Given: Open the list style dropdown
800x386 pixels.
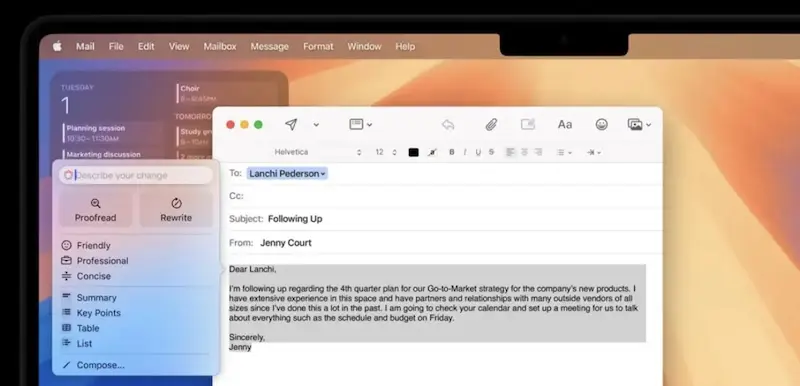Looking at the screenshot, I should [x=564, y=152].
